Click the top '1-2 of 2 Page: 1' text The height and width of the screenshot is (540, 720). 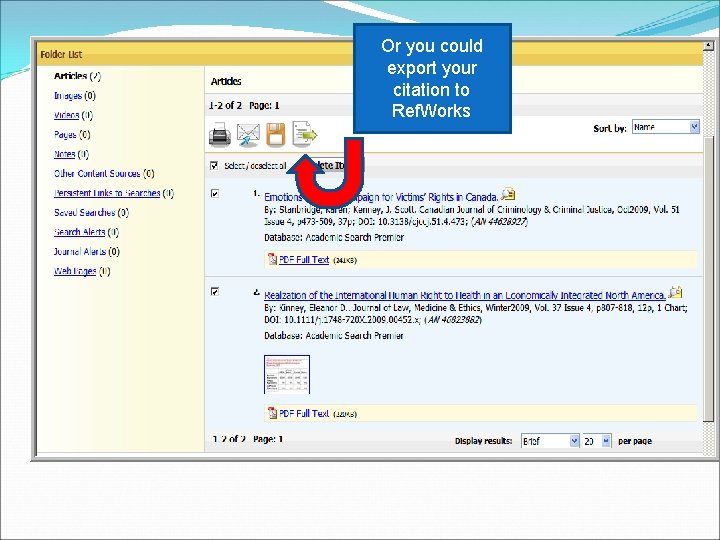[x=244, y=105]
